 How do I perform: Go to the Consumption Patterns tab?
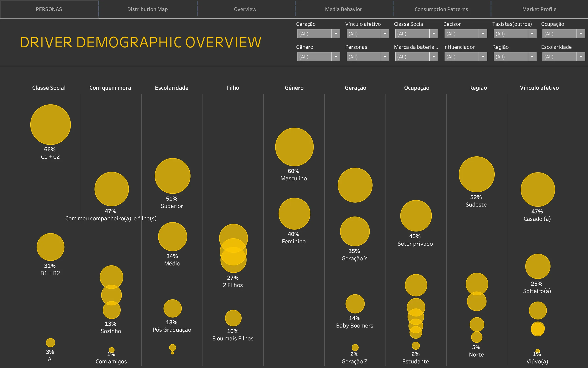(441, 9)
